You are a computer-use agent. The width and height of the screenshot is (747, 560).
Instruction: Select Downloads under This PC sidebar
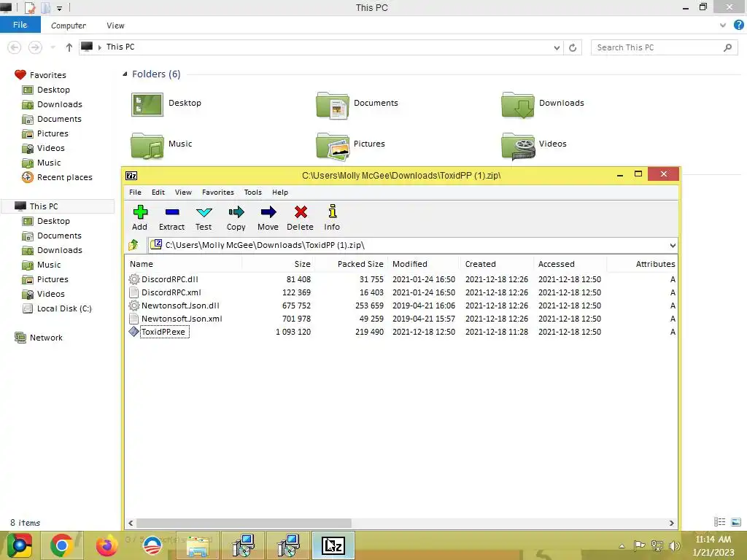pyautogui.click(x=53, y=250)
